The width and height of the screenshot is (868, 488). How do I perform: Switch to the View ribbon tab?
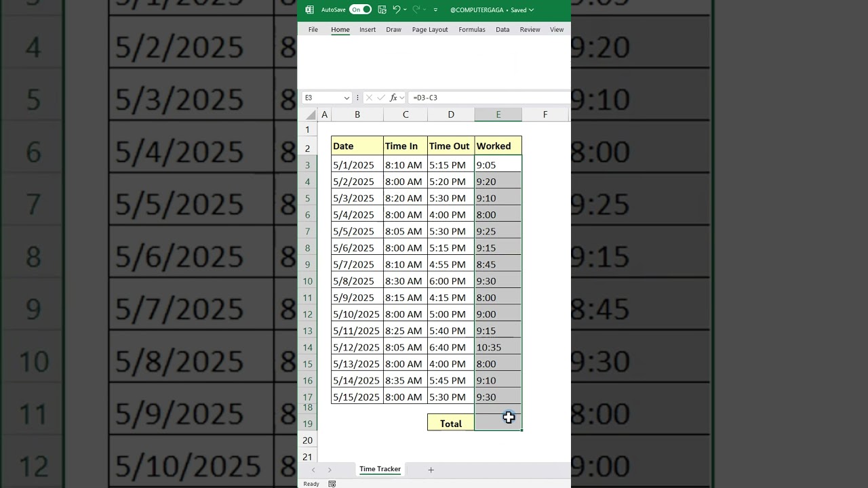557,30
